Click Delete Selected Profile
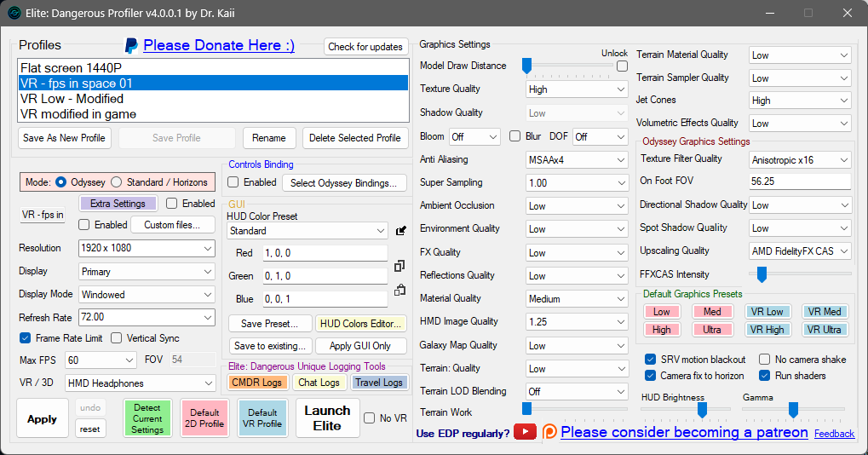The image size is (868, 455). 355,138
